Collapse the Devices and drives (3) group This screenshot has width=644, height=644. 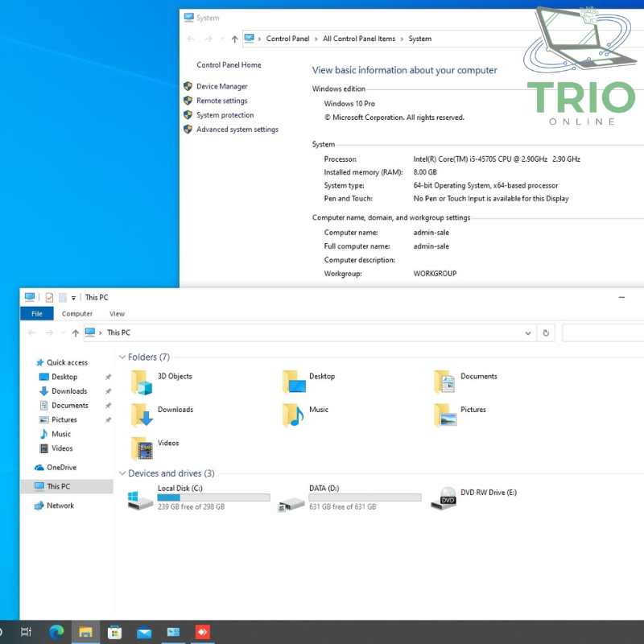coord(122,473)
